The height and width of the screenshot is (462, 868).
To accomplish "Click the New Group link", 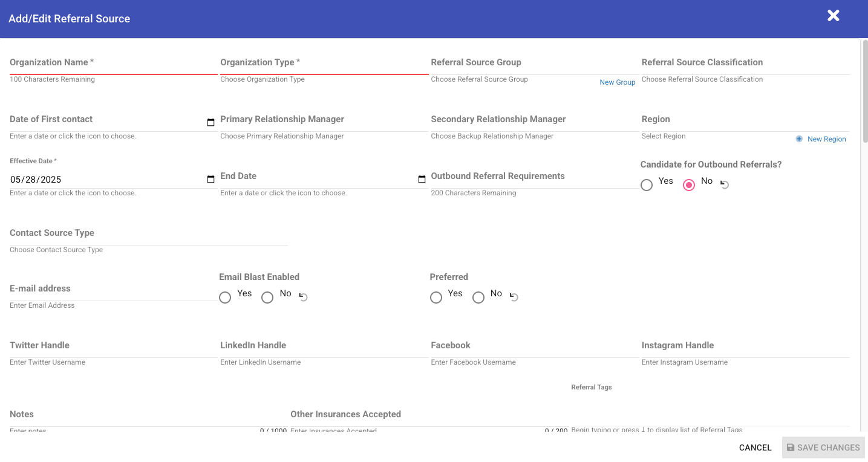I will coord(617,82).
